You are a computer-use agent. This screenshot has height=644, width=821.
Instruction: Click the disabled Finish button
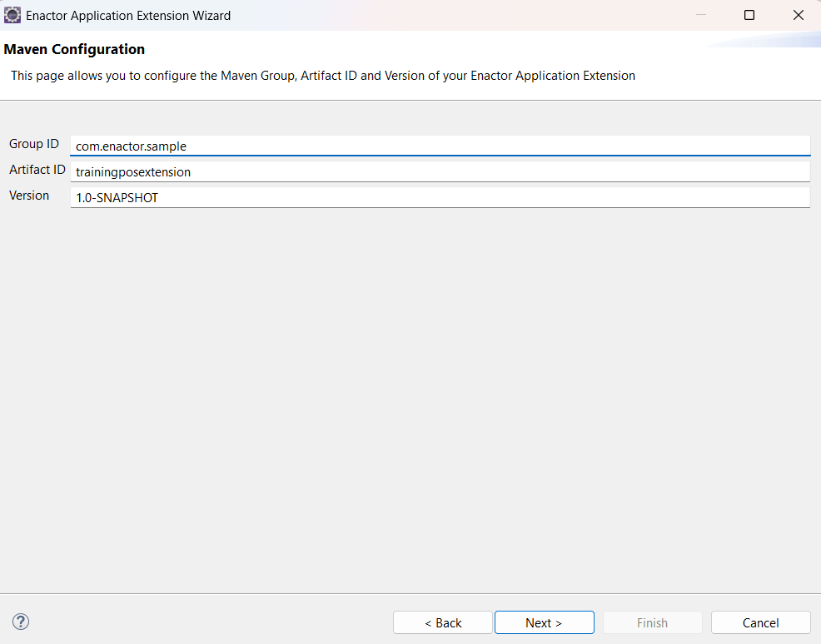tap(652, 622)
